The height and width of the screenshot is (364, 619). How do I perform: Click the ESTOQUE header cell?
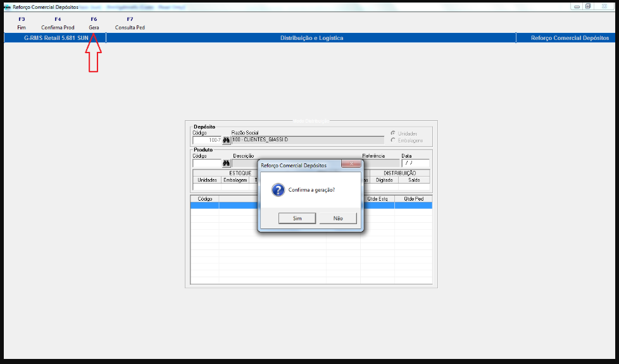pos(240,173)
